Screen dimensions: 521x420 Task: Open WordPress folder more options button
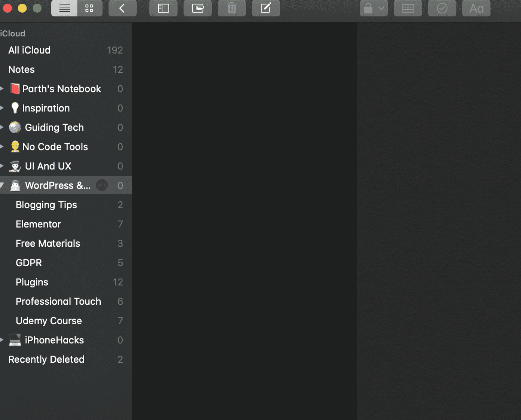pos(102,185)
